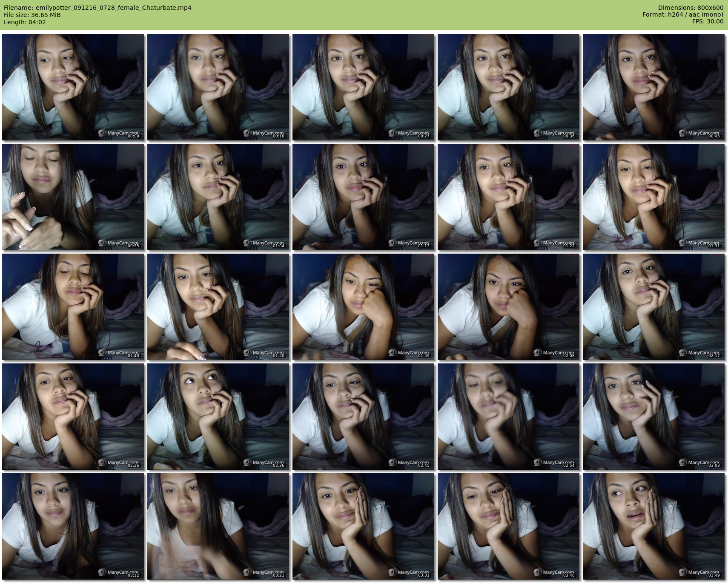The width and height of the screenshot is (728, 583).
Task: Click the Filename text in the header
Action: tap(97, 8)
